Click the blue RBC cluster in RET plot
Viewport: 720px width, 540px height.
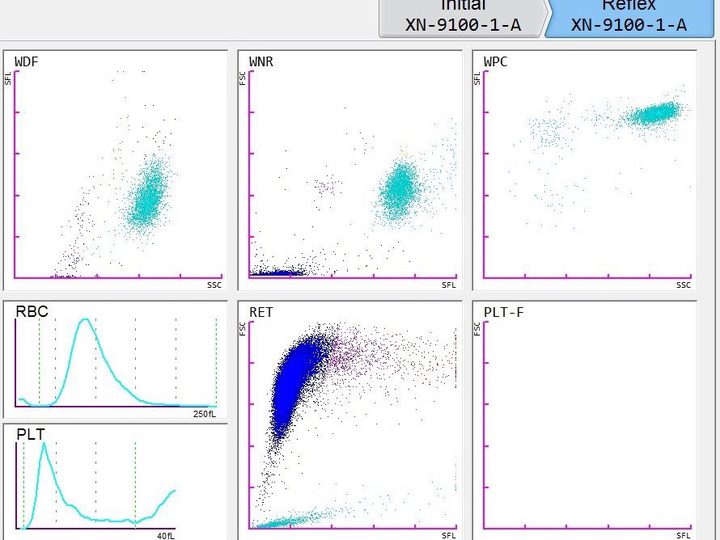click(296, 383)
